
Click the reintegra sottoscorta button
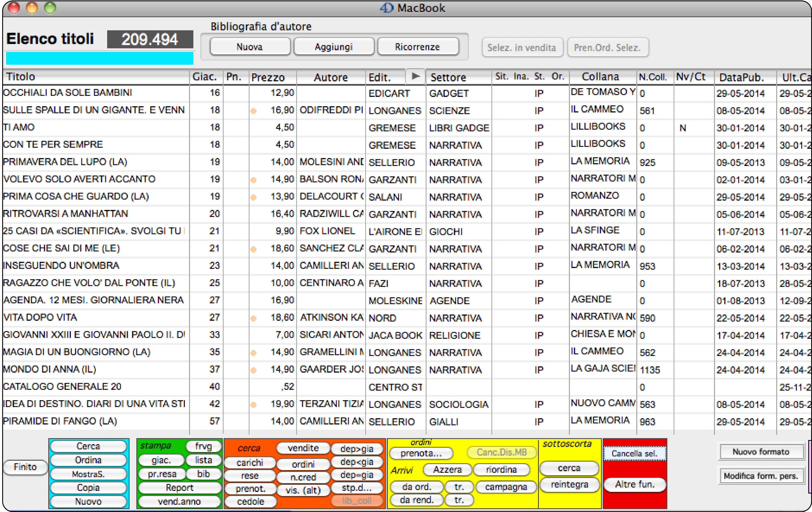point(569,484)
